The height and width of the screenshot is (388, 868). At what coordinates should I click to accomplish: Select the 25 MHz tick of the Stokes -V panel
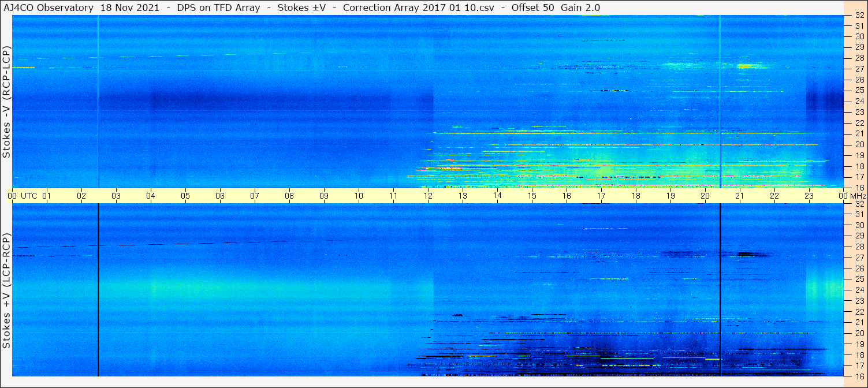(x=859, y=91)
